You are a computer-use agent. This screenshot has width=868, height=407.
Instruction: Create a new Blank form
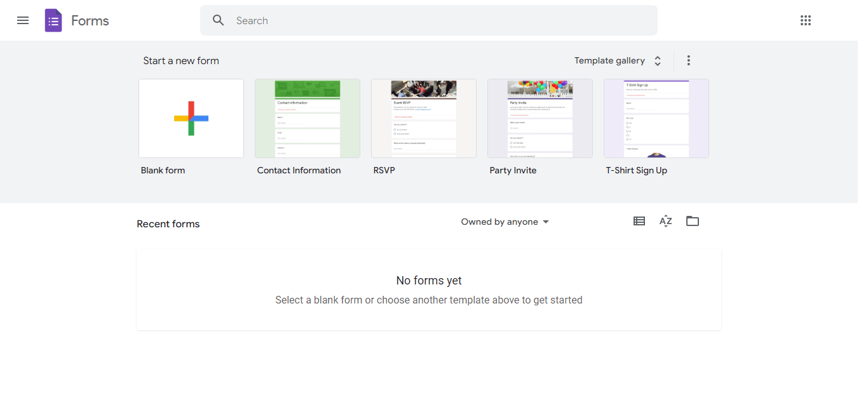tap(191, 118)
